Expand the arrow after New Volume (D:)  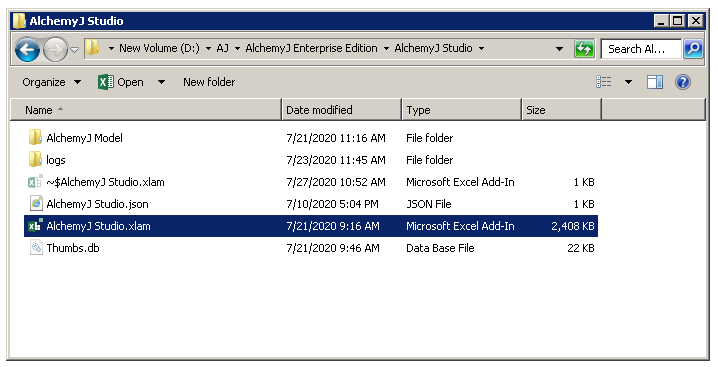tap(208, 48)
